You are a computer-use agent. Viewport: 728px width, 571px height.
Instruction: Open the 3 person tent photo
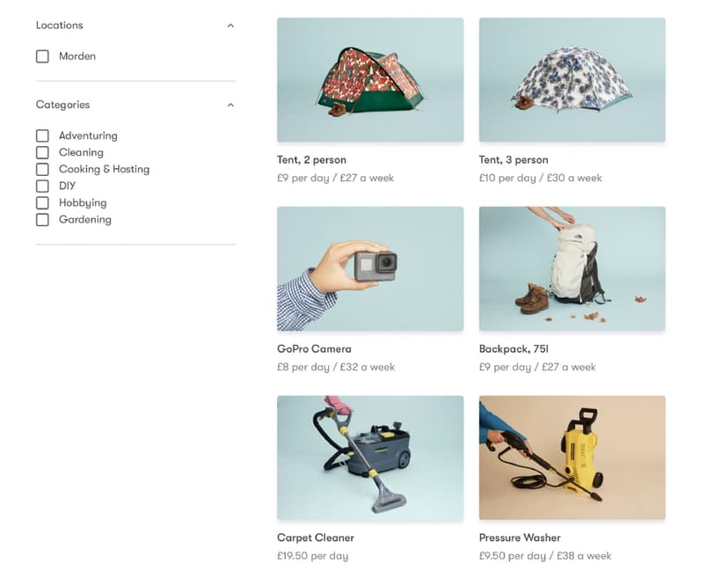571,79
